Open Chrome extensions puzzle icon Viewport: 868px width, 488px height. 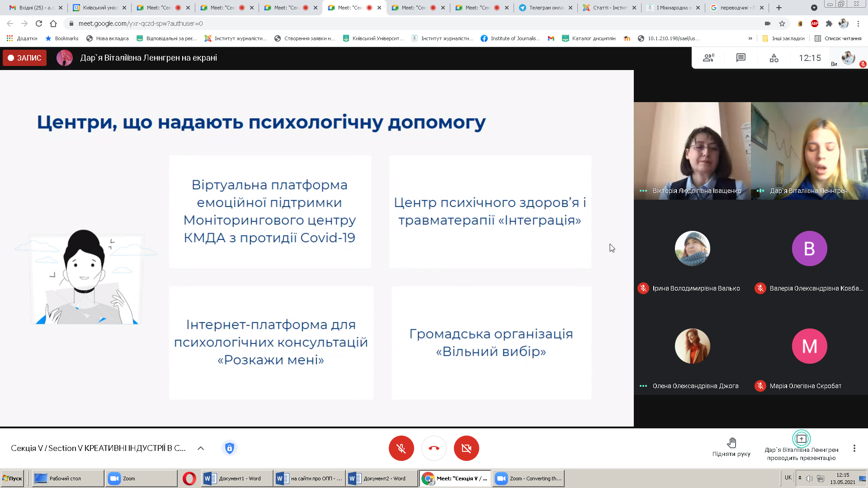pos(829,23)
